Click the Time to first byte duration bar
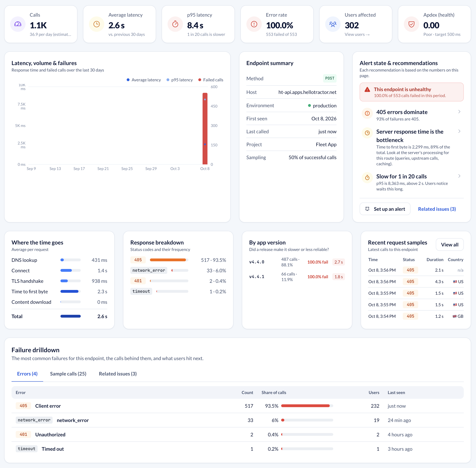Image resolution: width=476 pixels, height=468 pixels. tap(70, 292)
